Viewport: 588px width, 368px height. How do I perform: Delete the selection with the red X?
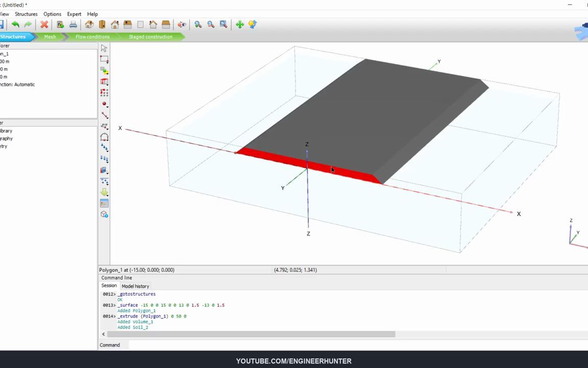pyautogui.click(x=44, y=24)
